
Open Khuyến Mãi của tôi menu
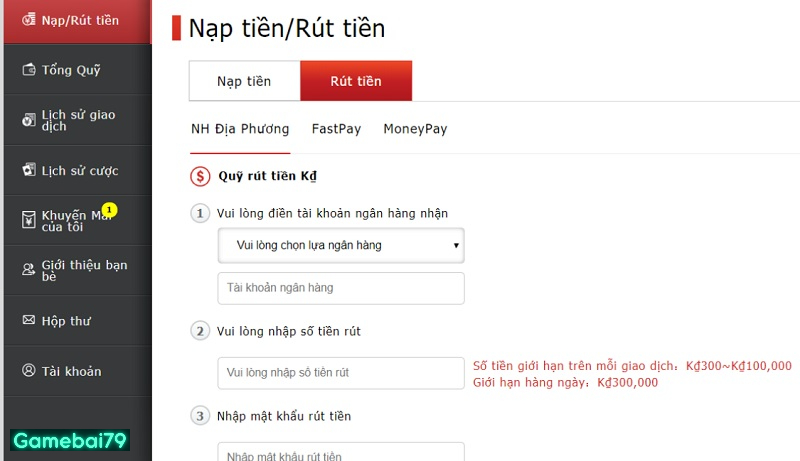78,220
